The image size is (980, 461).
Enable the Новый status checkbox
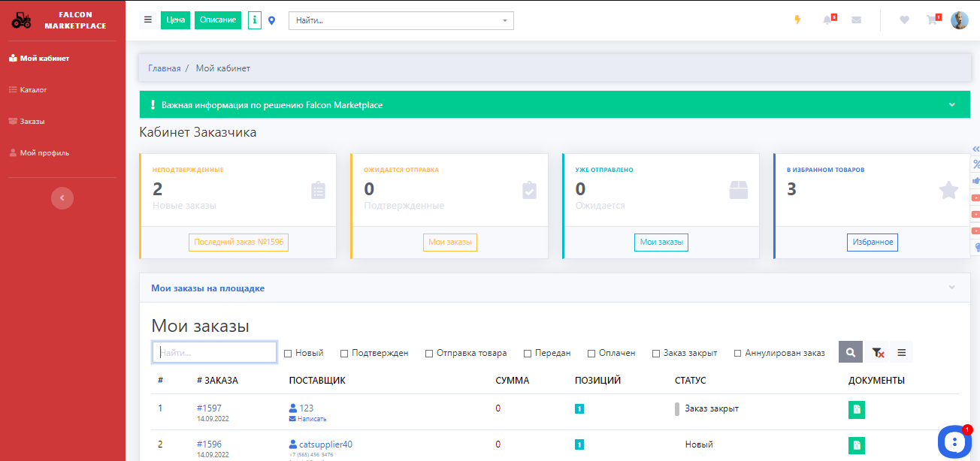coord(288,353)
